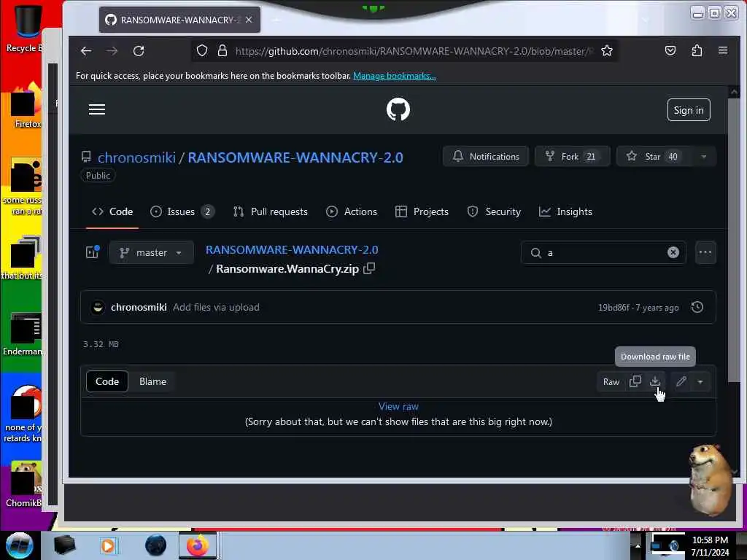Click the padlock site info icon

222,50
